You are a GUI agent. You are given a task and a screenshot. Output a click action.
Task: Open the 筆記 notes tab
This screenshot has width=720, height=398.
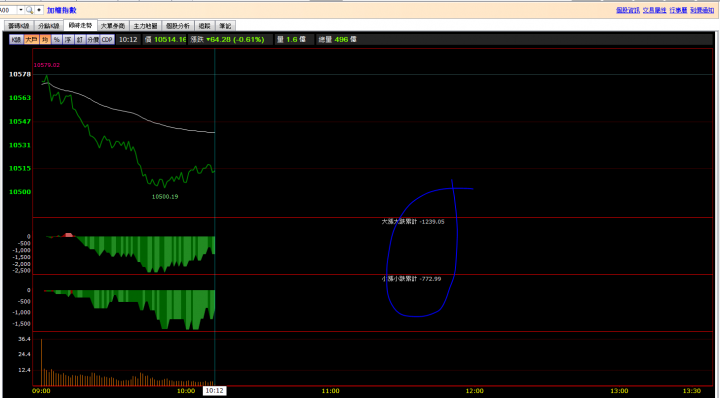225,26
